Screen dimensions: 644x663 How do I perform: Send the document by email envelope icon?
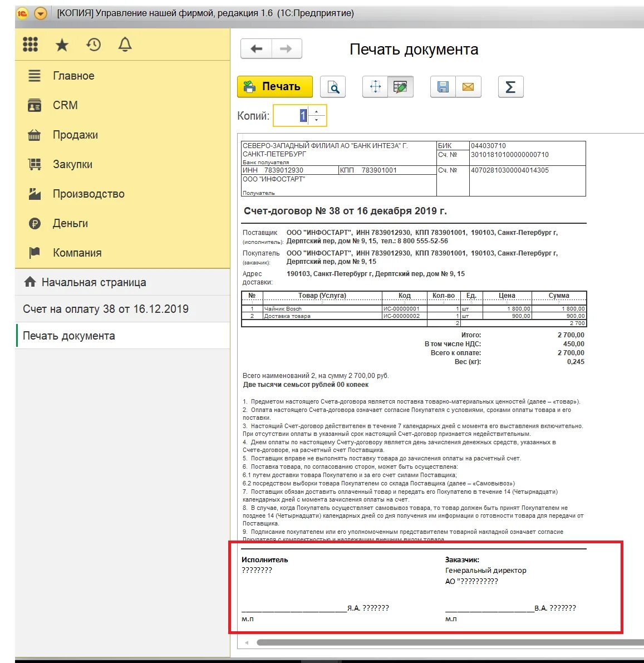click(x=468, y=87)
